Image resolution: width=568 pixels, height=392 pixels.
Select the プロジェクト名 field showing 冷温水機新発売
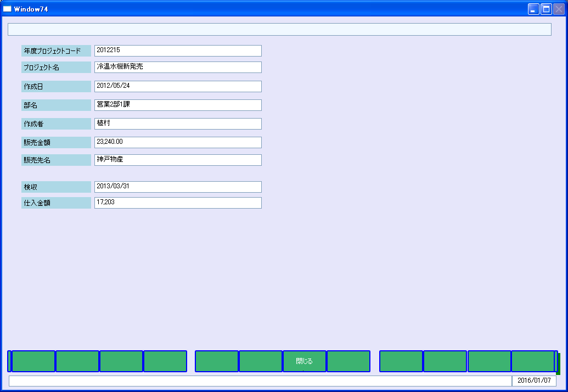(178, 67)
